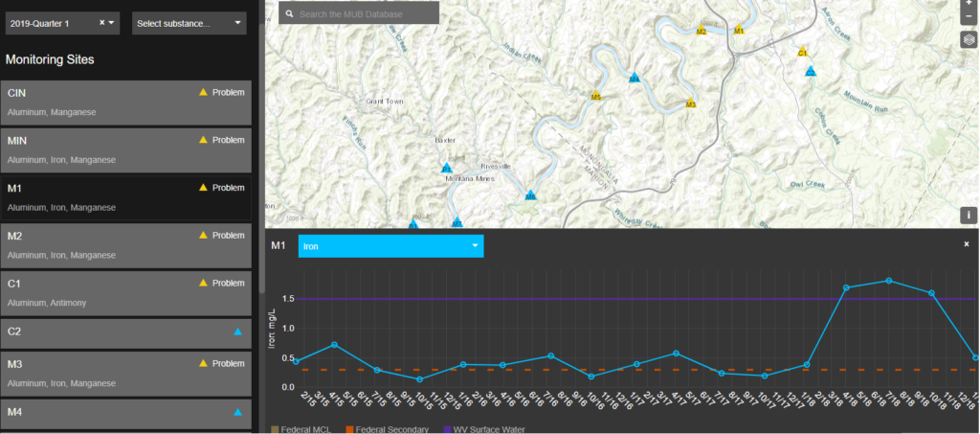Close the M1 chart panel

[967, 244]
